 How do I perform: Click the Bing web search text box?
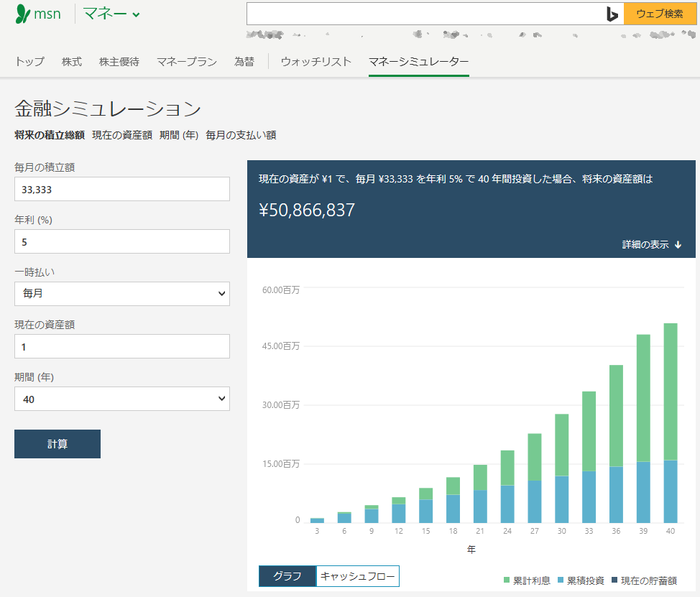tap(424, 14)
